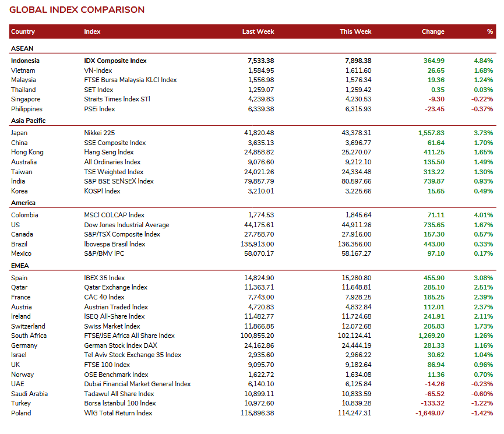
Task: Click the 'FTSE 100 Index' cell
Action: (x=107, y=365)
